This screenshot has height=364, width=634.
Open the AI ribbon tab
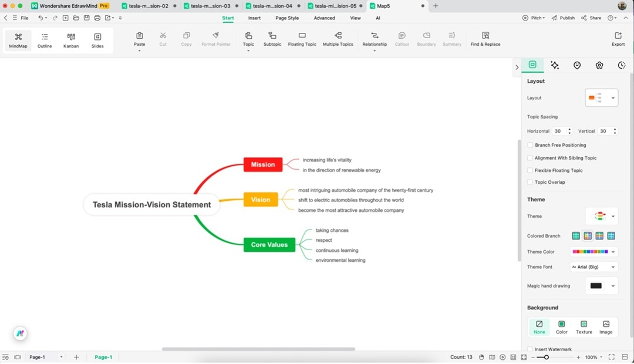click(x=377, y=18)
